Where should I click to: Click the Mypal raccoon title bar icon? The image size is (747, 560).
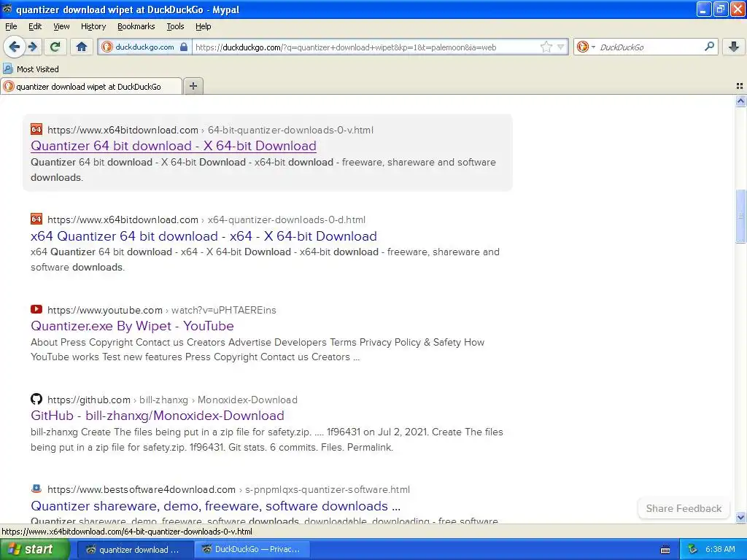(7, 9)
